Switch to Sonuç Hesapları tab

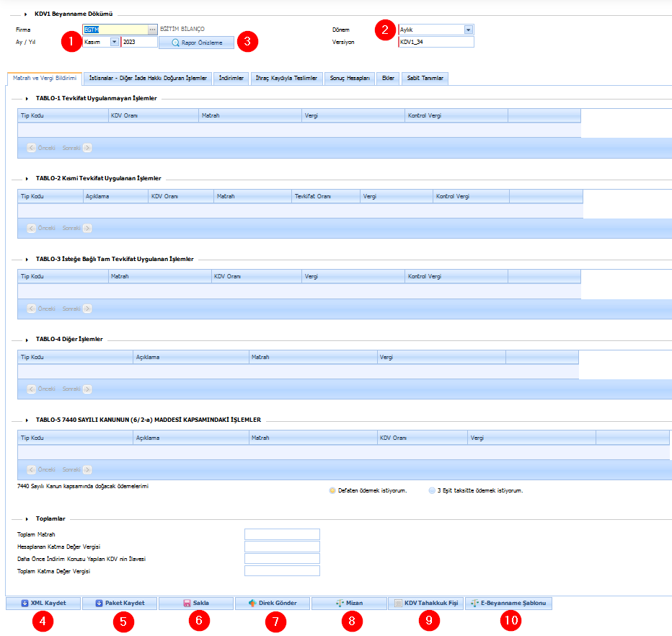tap(350, 79)
